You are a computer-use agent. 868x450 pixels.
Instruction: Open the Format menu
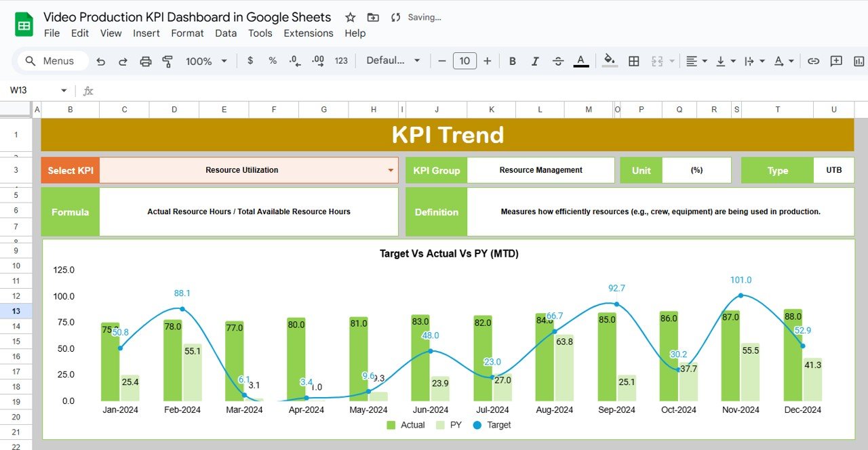click(x=187, y=33)
